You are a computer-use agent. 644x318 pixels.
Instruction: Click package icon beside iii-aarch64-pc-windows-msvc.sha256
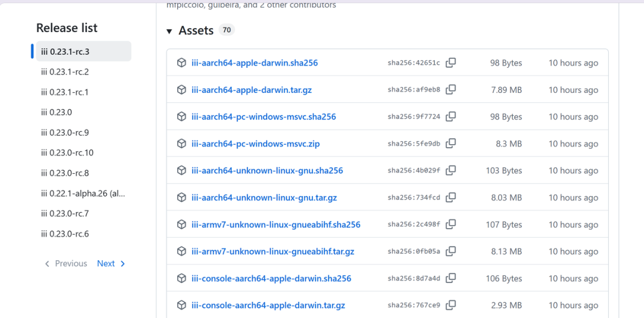click(181, 117)
